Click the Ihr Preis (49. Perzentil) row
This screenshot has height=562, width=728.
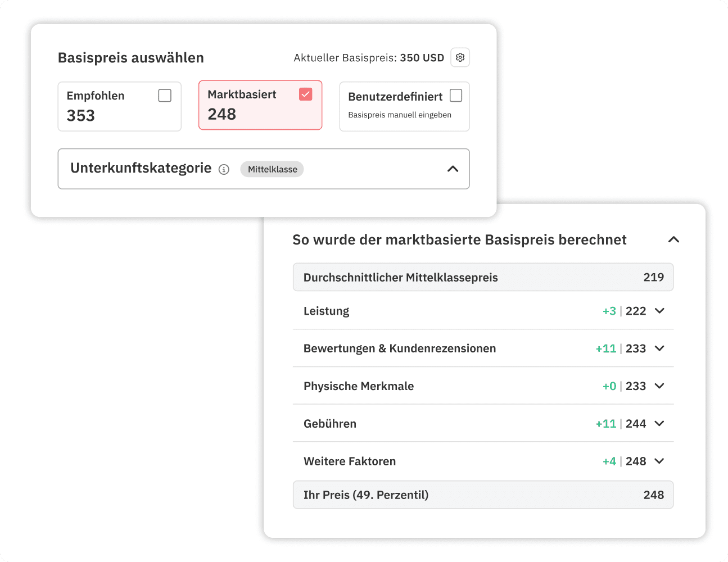[x=483, y=495]
